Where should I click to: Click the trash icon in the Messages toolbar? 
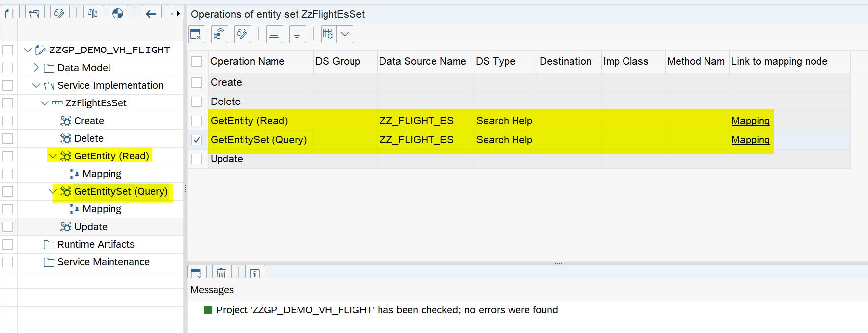221,273
